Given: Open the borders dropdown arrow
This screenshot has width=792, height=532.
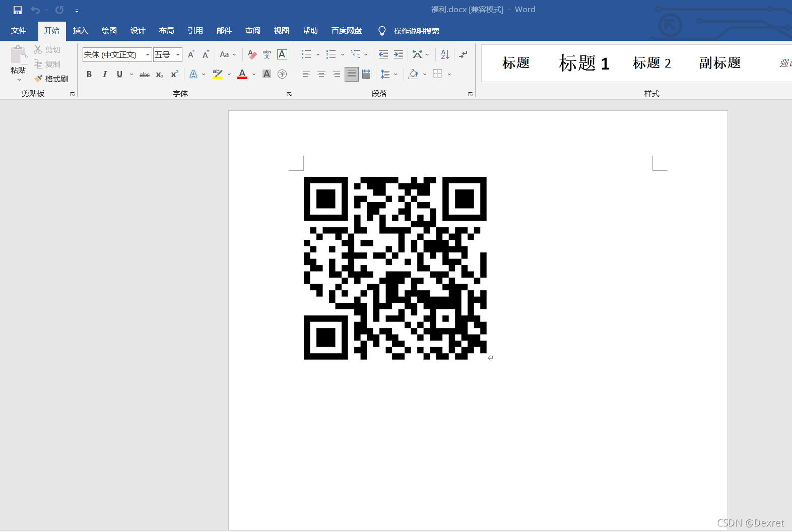Looking at the screenshot, I should pos(449,74).
